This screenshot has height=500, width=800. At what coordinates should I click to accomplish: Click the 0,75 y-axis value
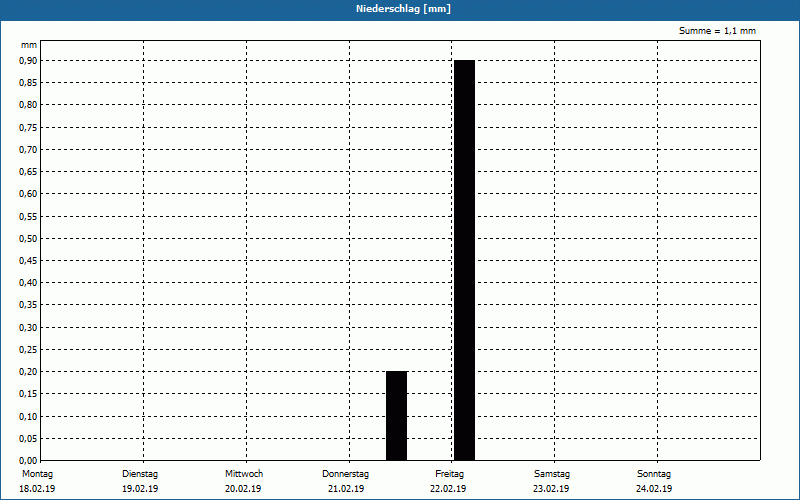[x=28, y=128]
